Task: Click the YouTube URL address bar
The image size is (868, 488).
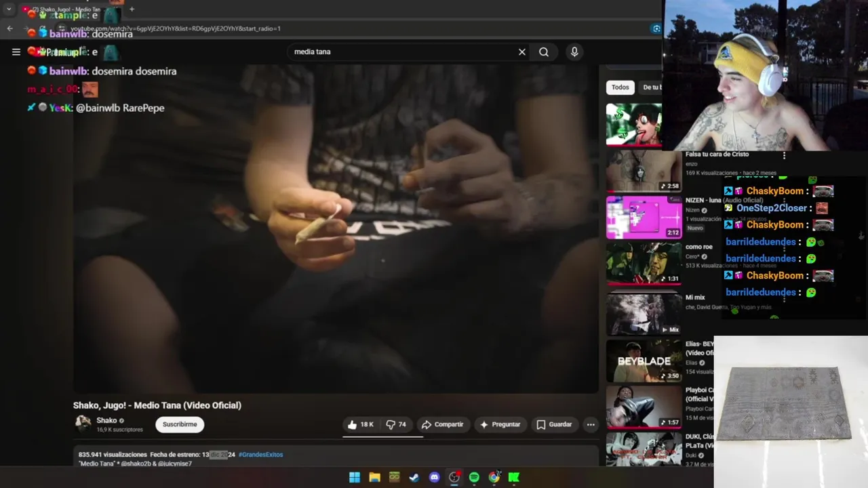Action: tap(353, 28)
